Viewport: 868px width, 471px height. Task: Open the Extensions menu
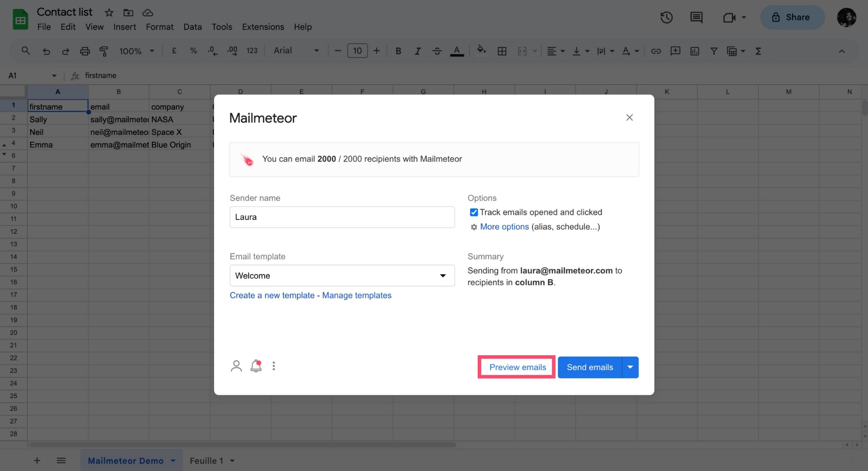coord(263,27)
